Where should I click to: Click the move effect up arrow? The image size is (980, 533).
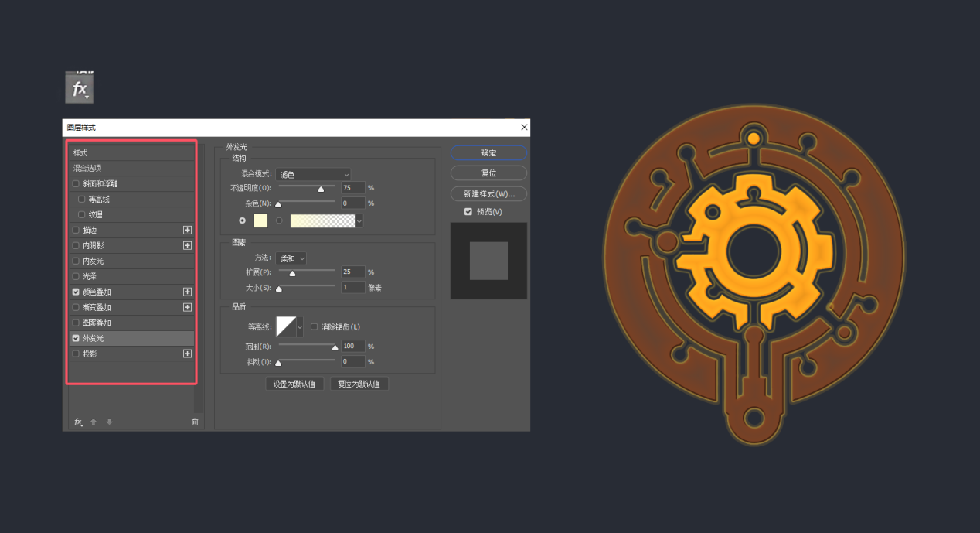click(x=94, y=422)
